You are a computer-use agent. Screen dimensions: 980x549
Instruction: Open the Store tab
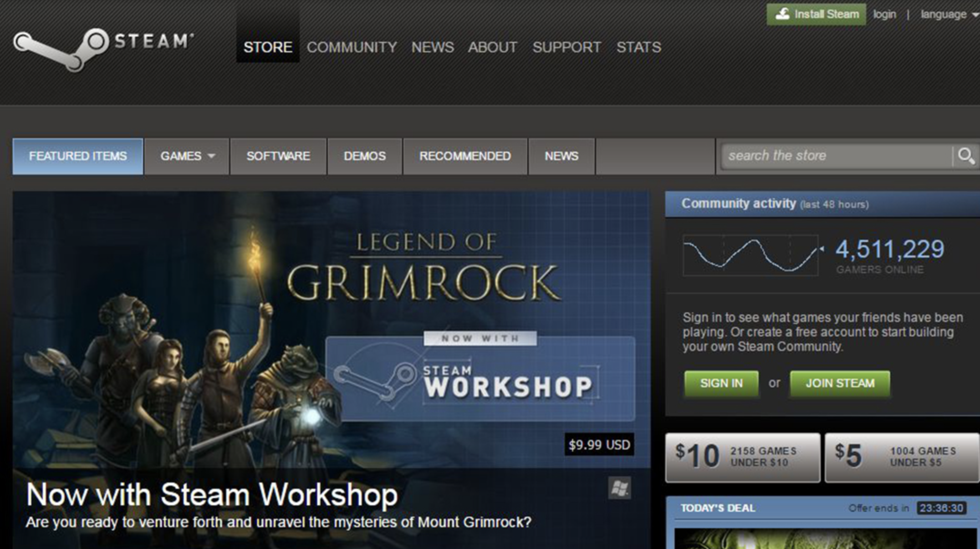268,47
